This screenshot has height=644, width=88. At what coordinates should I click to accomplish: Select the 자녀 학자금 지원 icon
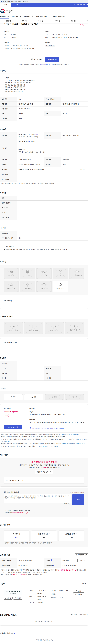pyautogui.click(x=77, y=274)
